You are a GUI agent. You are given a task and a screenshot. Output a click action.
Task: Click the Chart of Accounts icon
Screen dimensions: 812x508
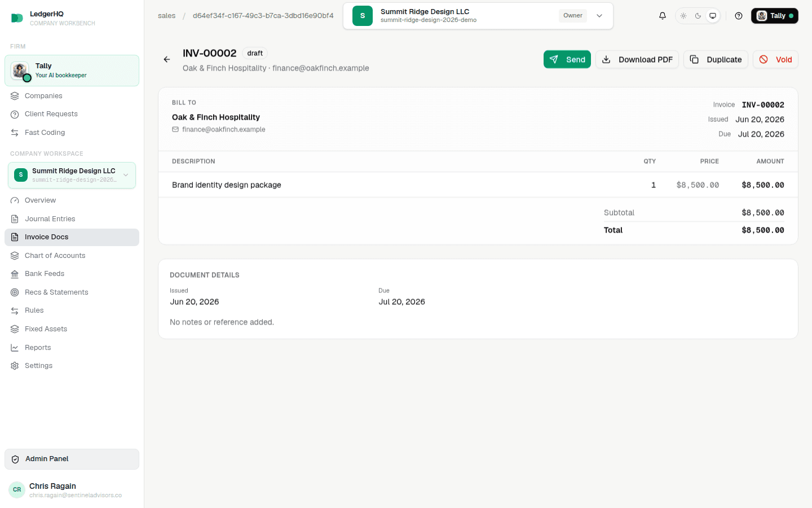[15, 256]
